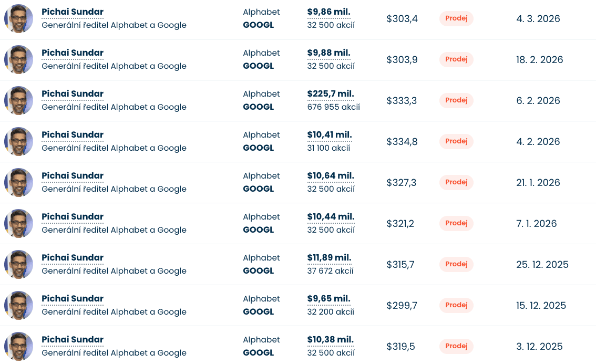The height and width of the screenshot is (364, 596).
Task: Click the avatar in the 25. 12. 2025 row
Action: tap(18, 265)
